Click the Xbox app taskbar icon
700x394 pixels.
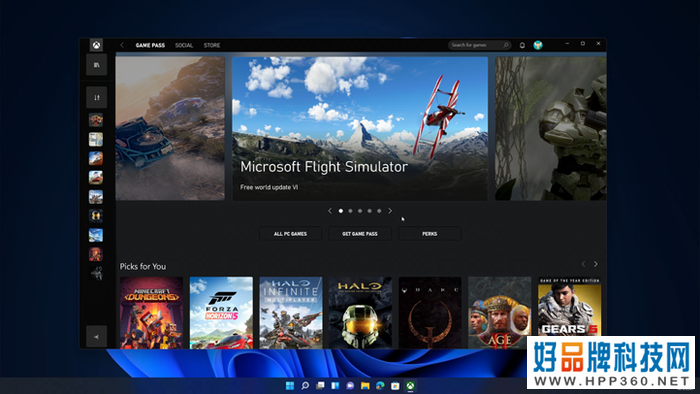point(410,386)
